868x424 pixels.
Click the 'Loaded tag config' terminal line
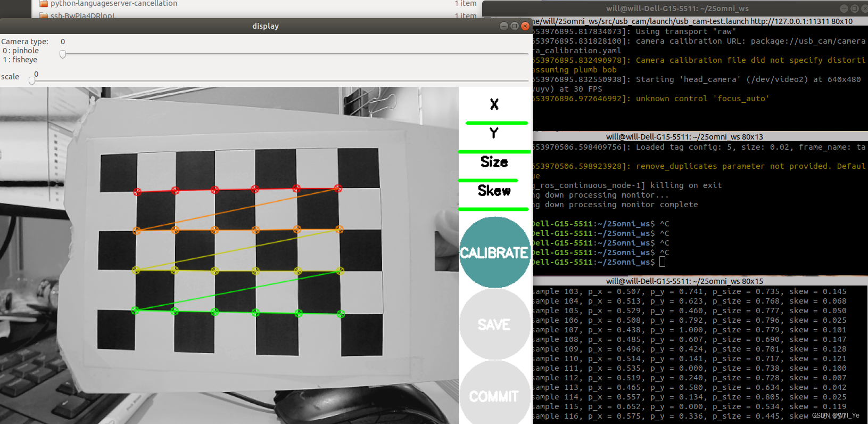(699, 147)
